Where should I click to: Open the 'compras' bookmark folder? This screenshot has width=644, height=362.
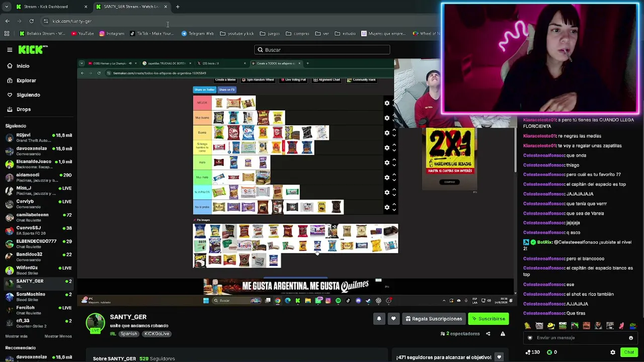(297, 34)
